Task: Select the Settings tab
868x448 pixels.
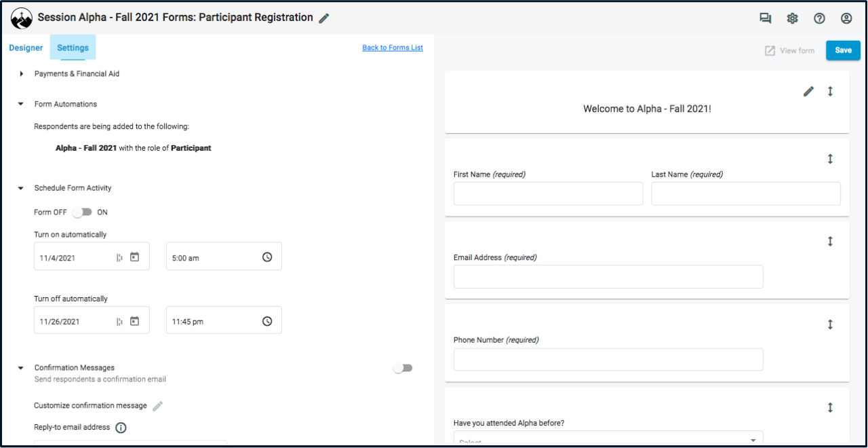Action: [73, 48]
